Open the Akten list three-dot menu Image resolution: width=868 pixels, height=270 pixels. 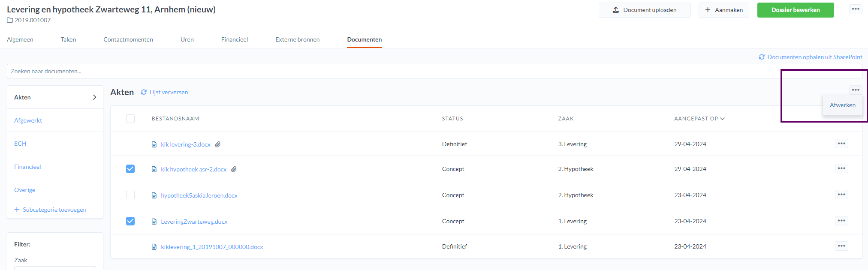(x=856, y=90)
